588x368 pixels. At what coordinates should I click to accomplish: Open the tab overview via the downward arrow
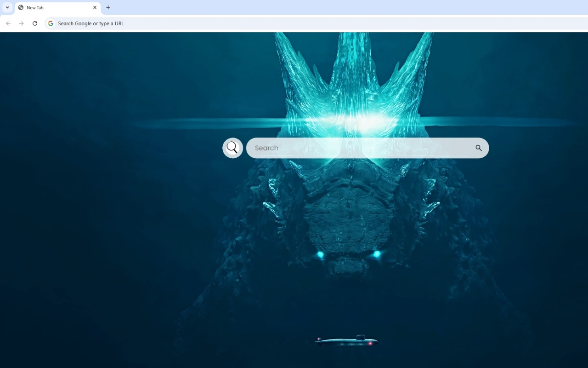(x=7, y=7)
